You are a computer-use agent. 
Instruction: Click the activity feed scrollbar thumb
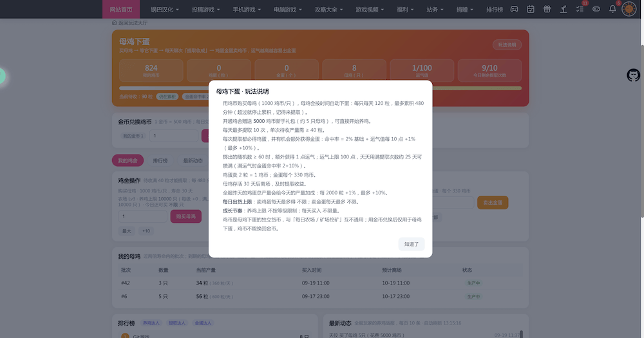coord(521,334)
